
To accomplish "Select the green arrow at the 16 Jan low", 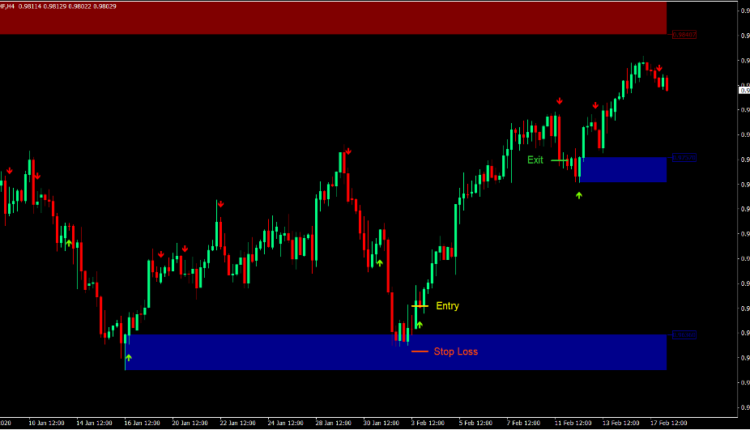I will pyautogui.click(x=126, y=355).
